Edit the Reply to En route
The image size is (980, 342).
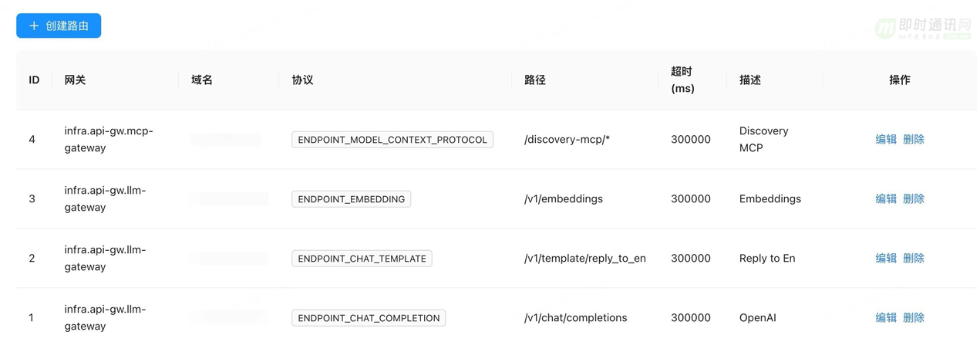pos(886,258)
